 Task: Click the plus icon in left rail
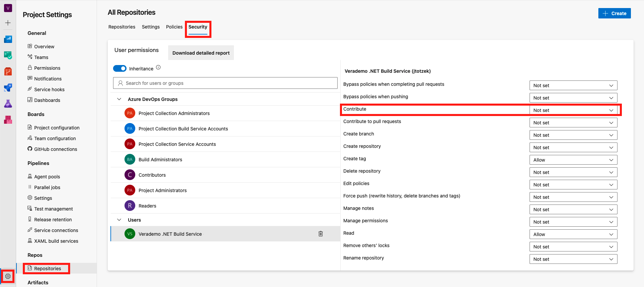(8, 23)
